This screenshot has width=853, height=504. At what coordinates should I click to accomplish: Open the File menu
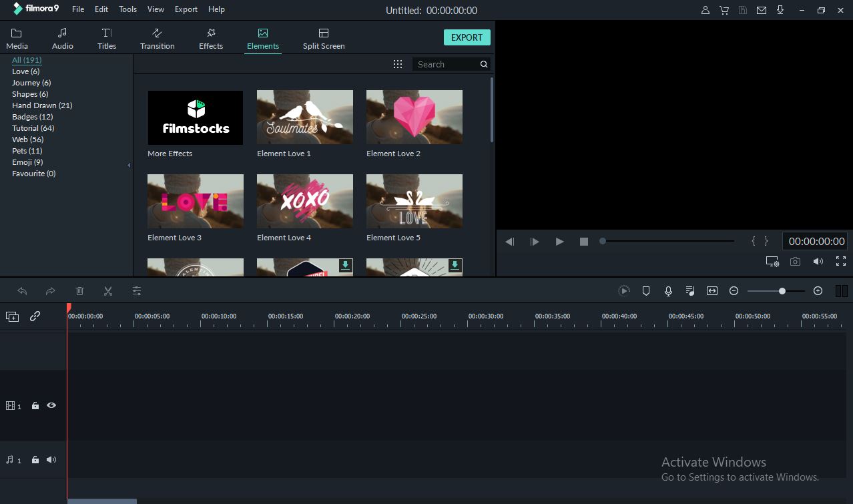(77, 9)
